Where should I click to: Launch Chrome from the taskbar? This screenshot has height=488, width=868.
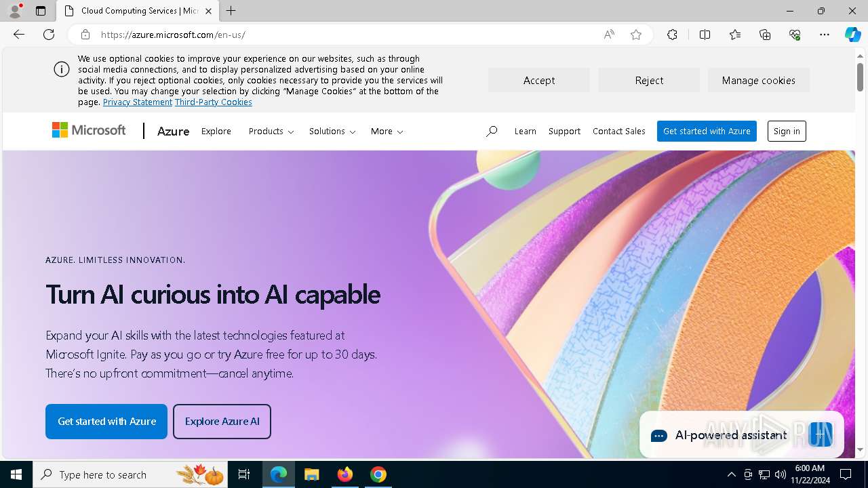click(378, 474)
